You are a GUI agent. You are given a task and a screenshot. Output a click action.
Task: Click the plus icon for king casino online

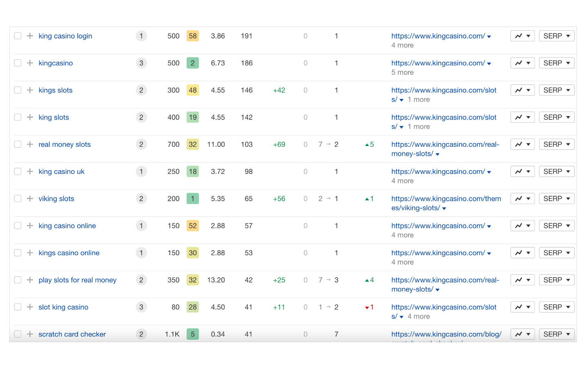30,226
